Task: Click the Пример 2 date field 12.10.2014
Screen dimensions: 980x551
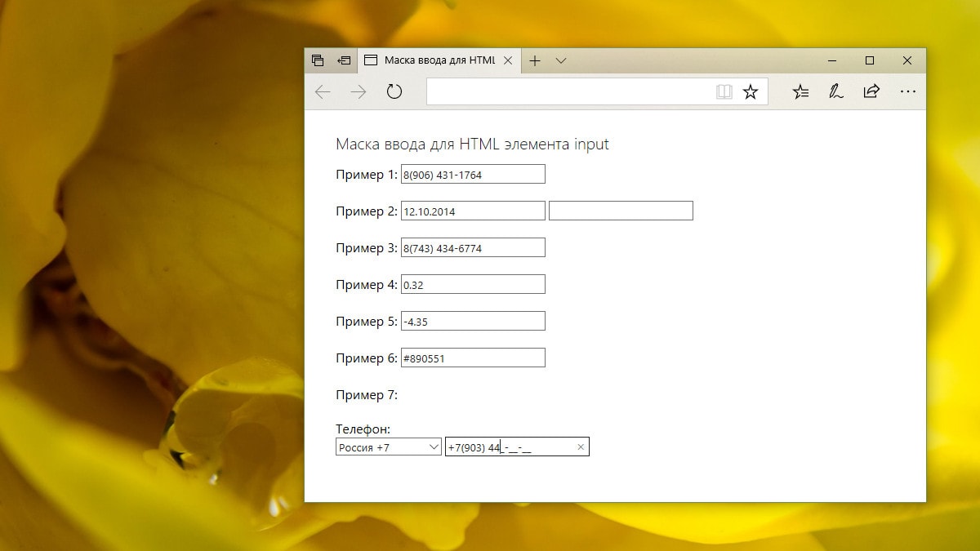Action: pyautogui.click(x=473, y=211)
